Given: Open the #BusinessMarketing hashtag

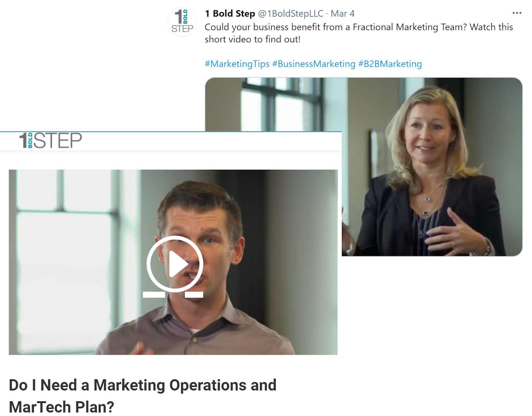Looking at the screenshot, I should point(314,64).
